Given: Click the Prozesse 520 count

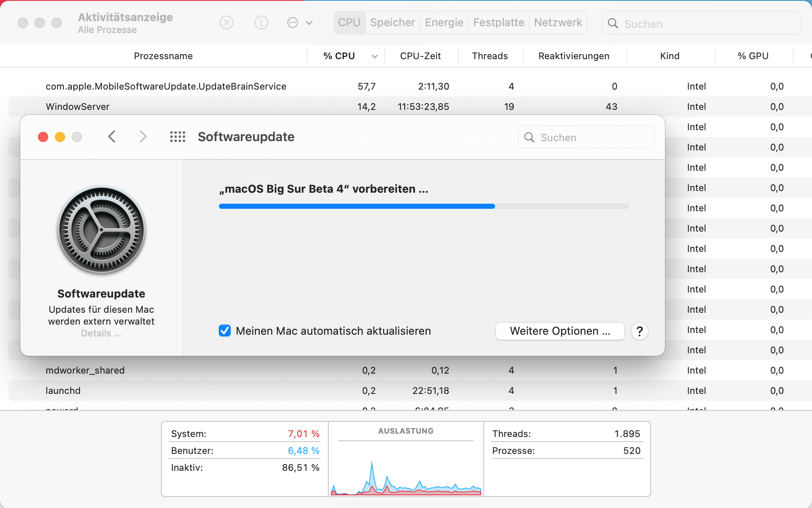Looking at the screenshot, I should point(632,451).
